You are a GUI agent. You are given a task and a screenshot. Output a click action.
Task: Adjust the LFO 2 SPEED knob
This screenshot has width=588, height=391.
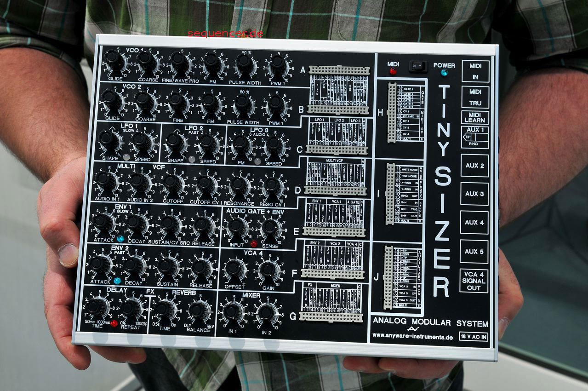click(208, 143)
